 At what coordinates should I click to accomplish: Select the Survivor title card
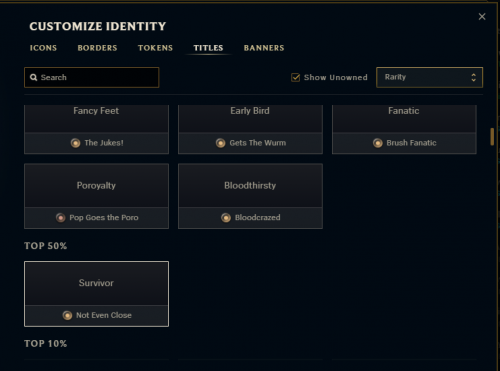(96, 294)
